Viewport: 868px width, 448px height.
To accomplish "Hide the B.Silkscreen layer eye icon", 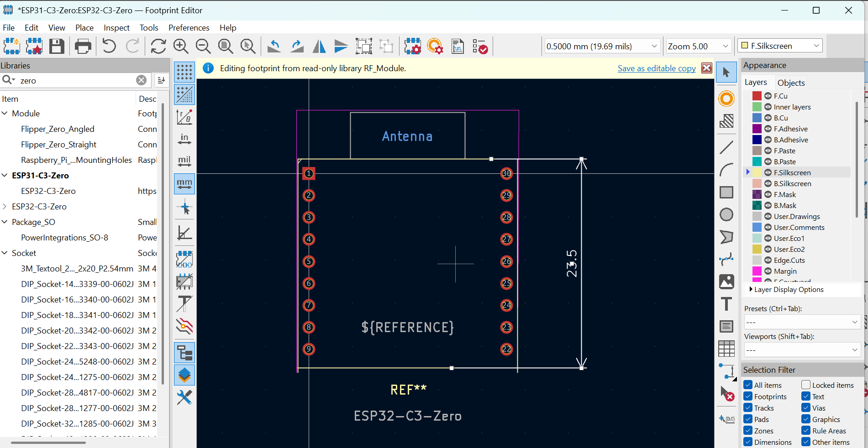I will (x=768, y=183).
